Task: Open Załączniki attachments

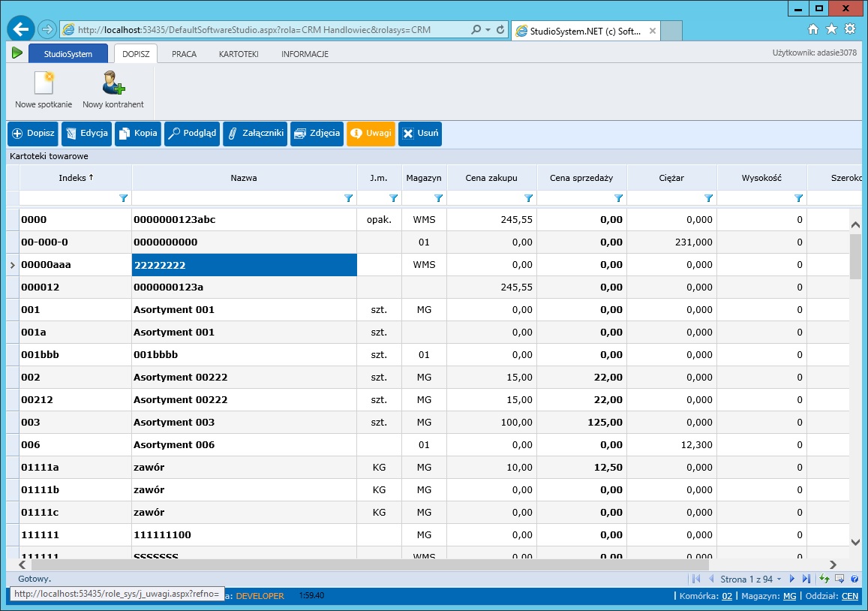Action: pos(255,134)
